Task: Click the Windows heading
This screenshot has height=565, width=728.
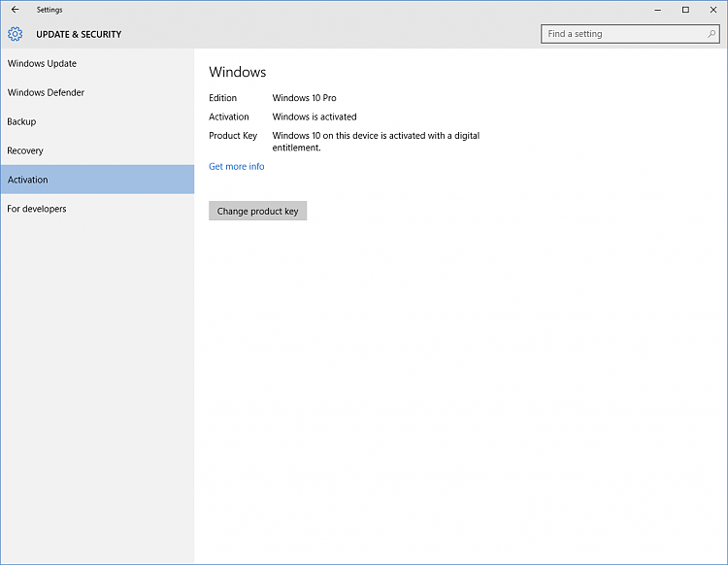Action: coord(237,72)
